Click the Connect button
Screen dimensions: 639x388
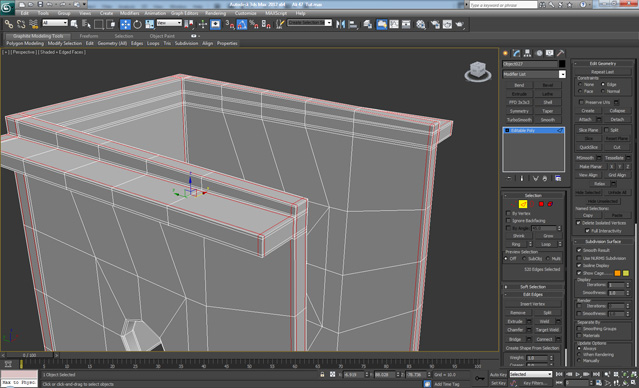pyautogui.click(x=544, y=339)
